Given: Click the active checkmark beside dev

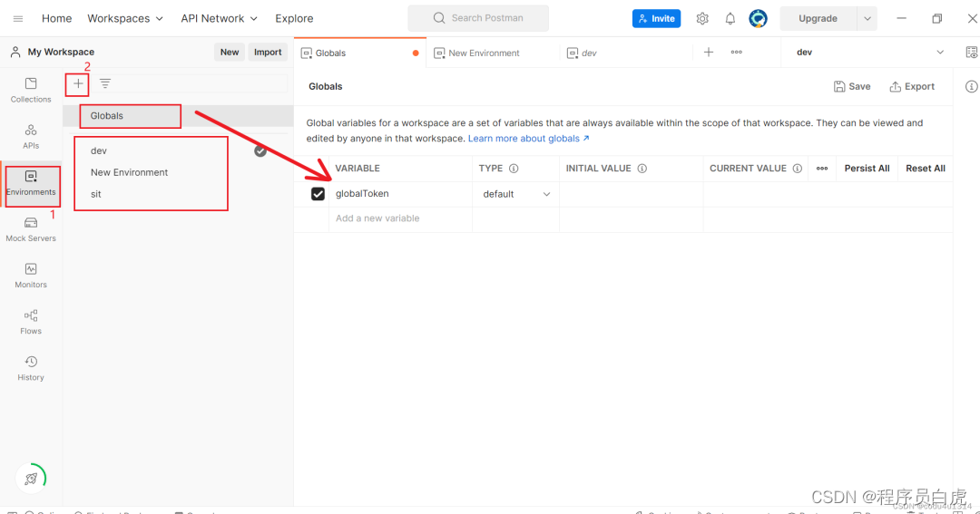Looking at the screenshot, I should pyautogui.click(x=260, y=151).
